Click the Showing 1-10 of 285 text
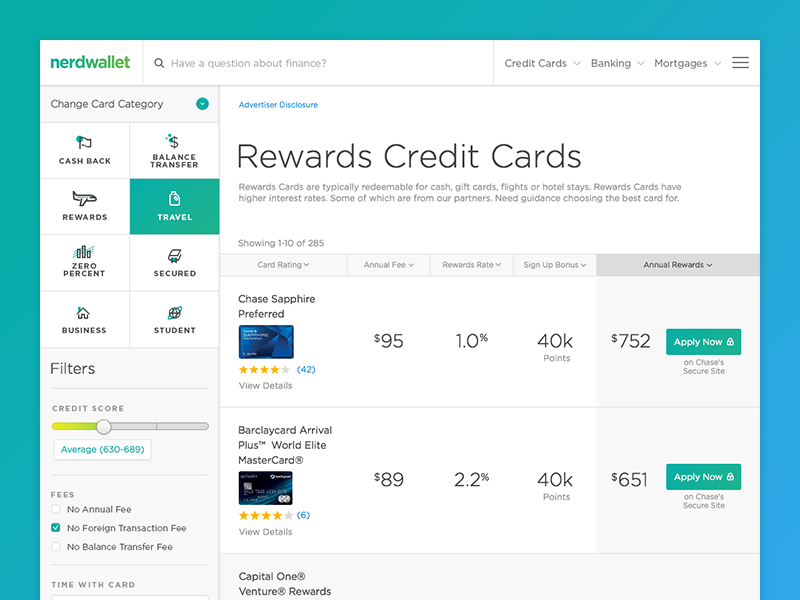The height and width of the screenshot is (600, 800). pos(281,243)
